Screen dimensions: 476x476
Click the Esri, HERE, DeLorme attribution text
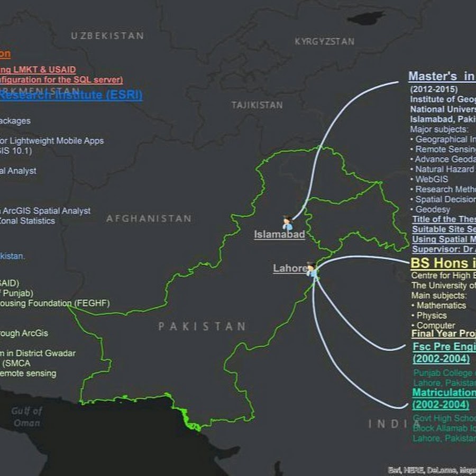[432, 469]
